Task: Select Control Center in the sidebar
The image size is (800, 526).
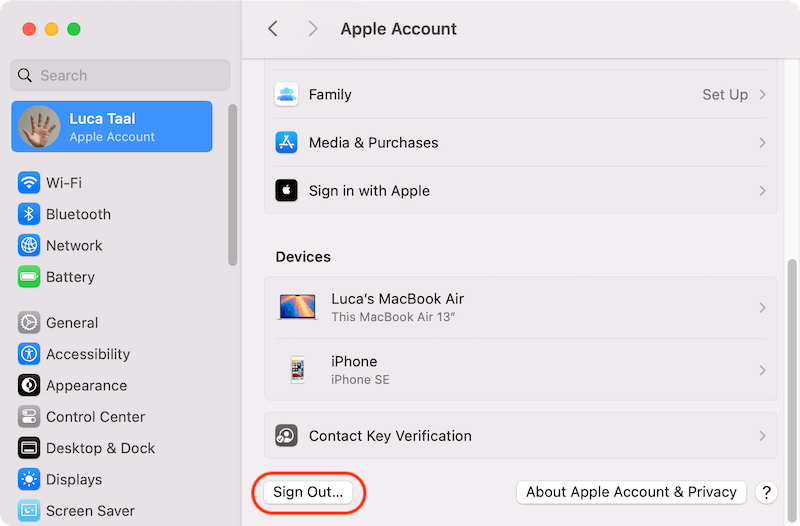Action: (x=95, y=417)
